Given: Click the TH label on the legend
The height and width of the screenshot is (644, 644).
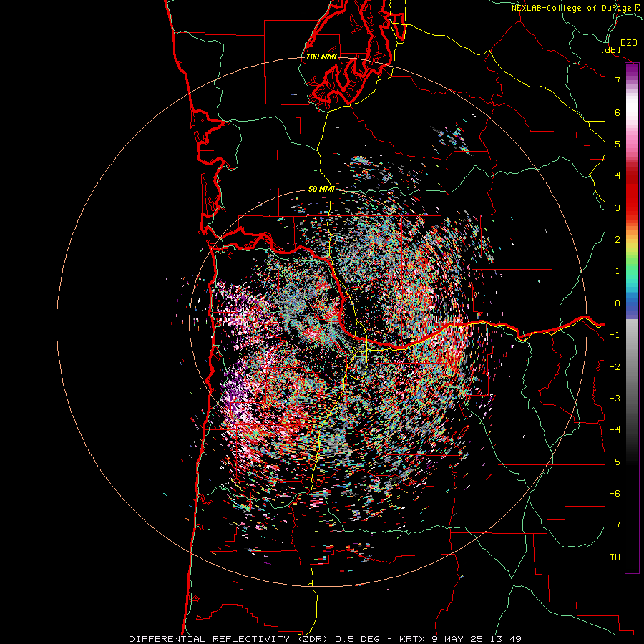Looking at the screenshot, I should tap(615, 557).
